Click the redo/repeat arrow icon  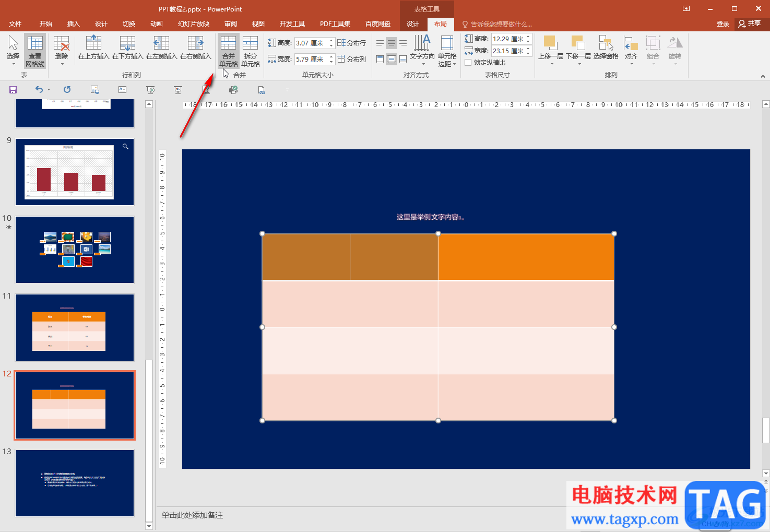[x=67, y=90]
